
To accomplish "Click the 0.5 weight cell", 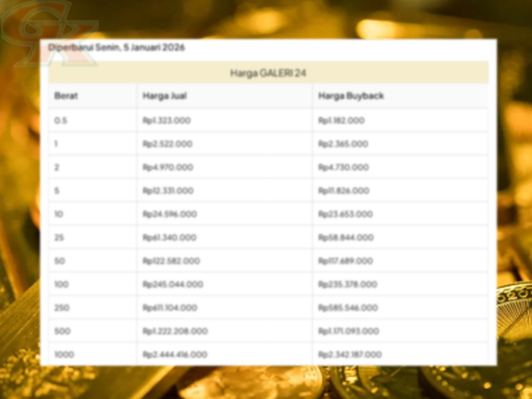I will pyautogui.click(x=61, y=121).
